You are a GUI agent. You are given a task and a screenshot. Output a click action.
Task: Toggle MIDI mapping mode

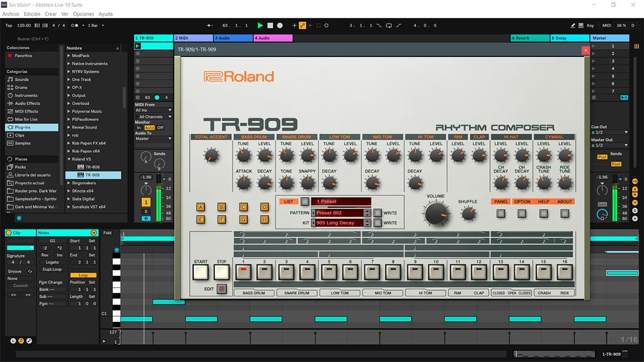click(x=606, y=25)
